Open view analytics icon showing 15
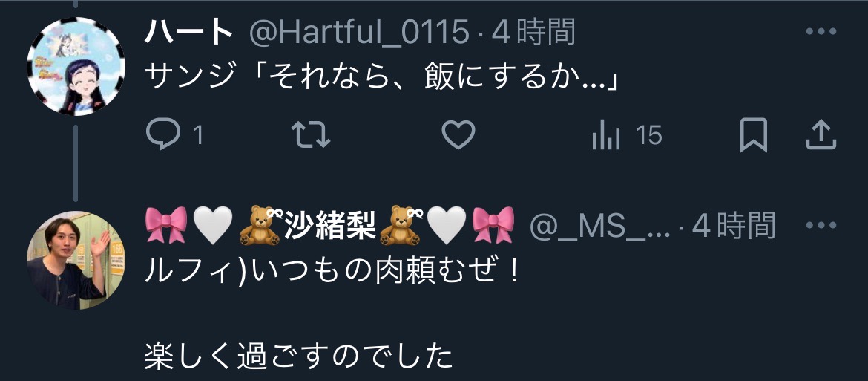 click(605, 136)
